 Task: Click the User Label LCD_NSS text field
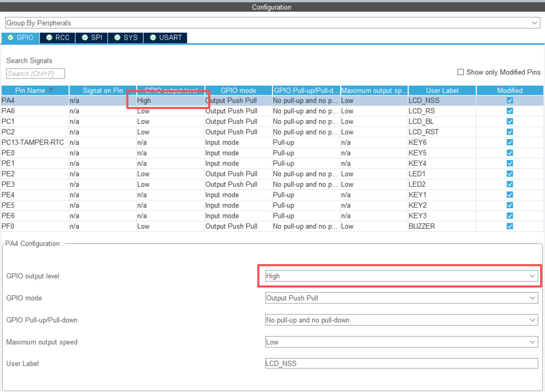tap(401, 363)
